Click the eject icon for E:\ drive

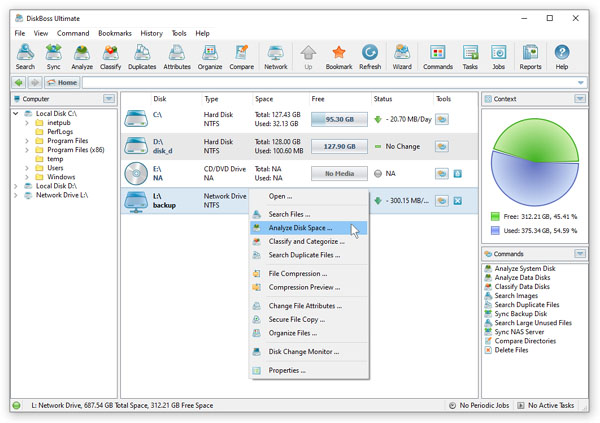pos(458,174)
